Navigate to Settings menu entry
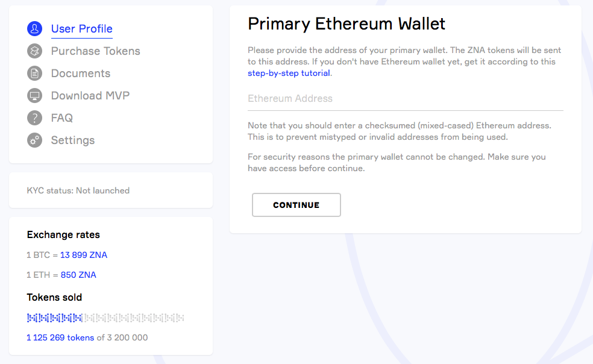 pyautogui.click(x=72, y=140)
